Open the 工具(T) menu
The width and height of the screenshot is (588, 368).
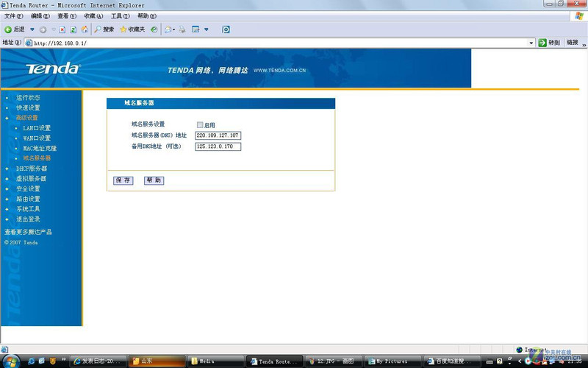[120, 16]
